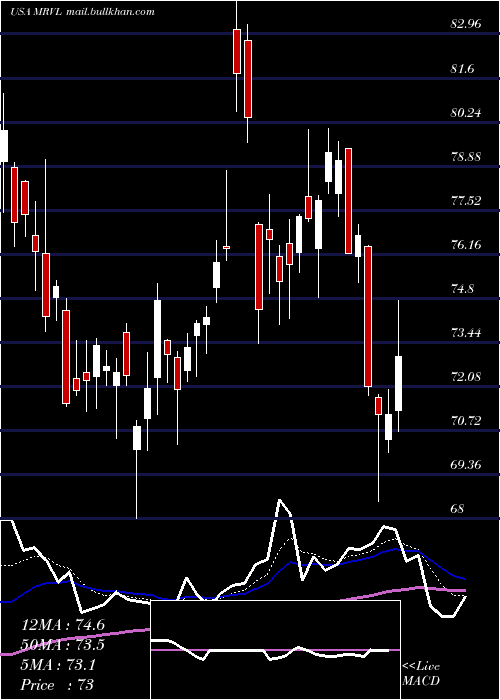The height and width of the screenshot is (700, 500).
Task: Click the 'USA MRVL mail.bullkhan.com' header text
Action: (x=82, y=12)
